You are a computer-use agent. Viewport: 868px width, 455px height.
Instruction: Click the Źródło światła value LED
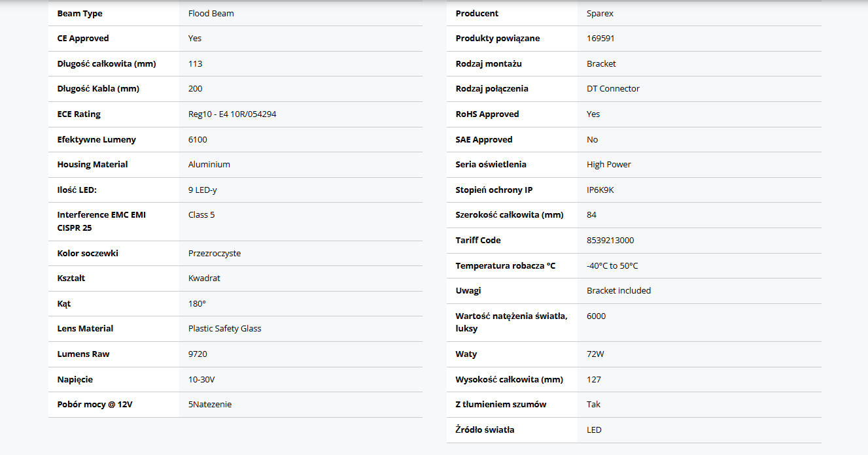[594, 430]
